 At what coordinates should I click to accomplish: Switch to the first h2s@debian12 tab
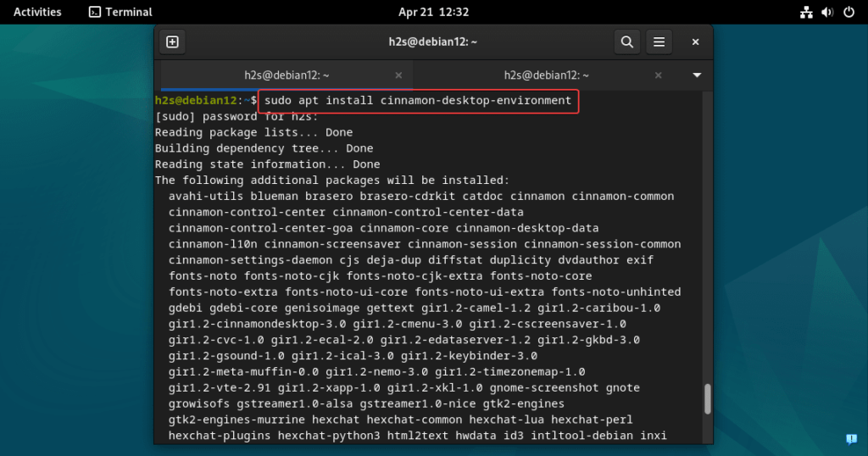point(287,75)
